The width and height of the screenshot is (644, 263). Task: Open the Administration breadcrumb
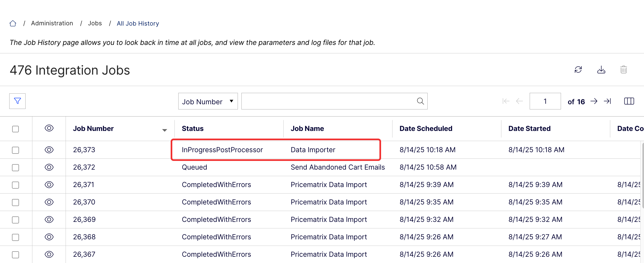(x=52, y=23)
